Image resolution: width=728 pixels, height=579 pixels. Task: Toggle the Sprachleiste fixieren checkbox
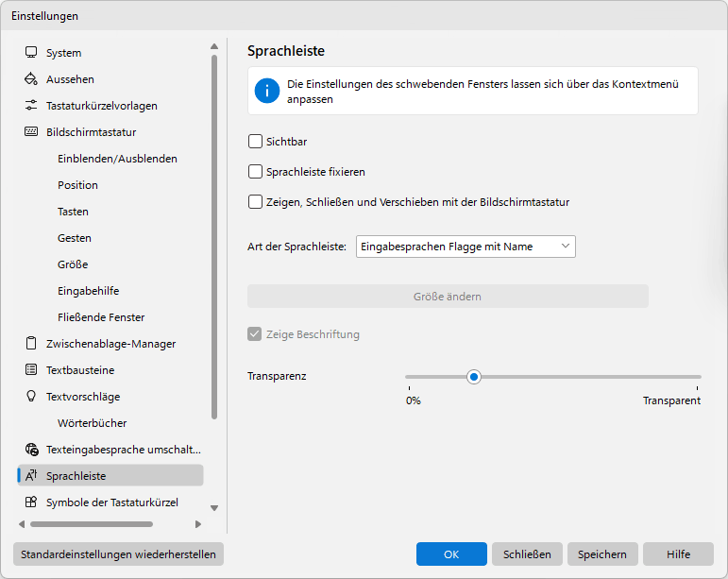coord(255,172)
